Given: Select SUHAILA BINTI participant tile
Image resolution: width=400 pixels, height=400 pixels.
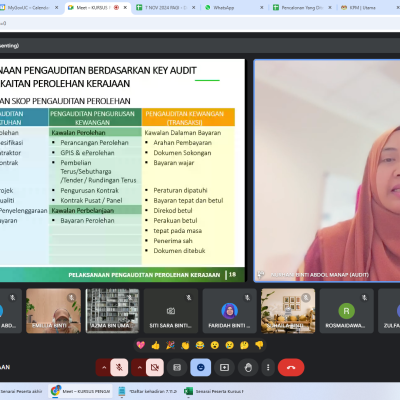Looking at the screenshot, I should [288, 311].
